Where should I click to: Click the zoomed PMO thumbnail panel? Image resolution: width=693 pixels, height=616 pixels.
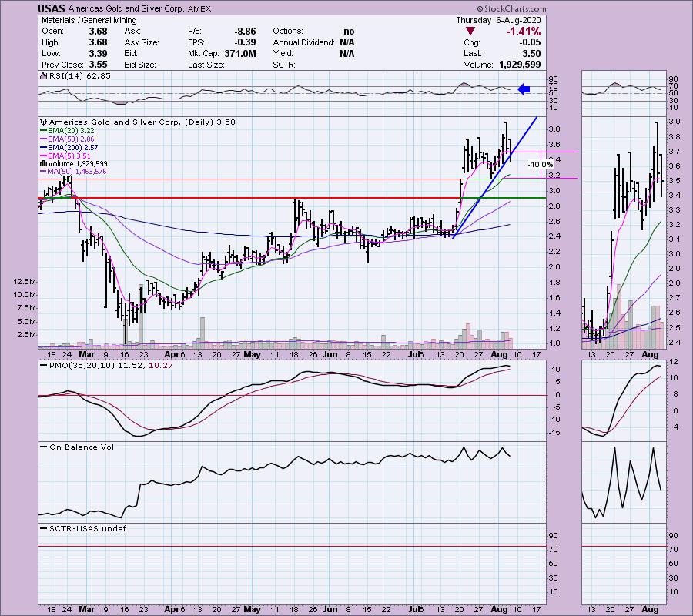click(624, 400)
